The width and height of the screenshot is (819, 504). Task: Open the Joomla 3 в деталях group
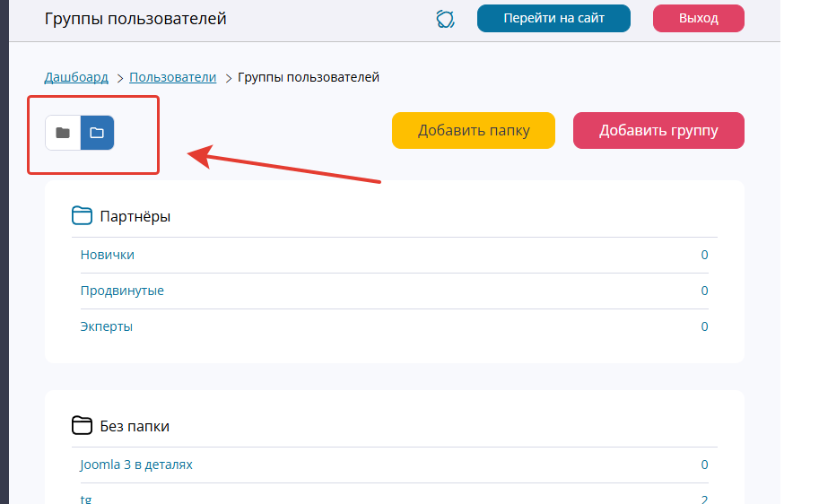tap(136, 465)
